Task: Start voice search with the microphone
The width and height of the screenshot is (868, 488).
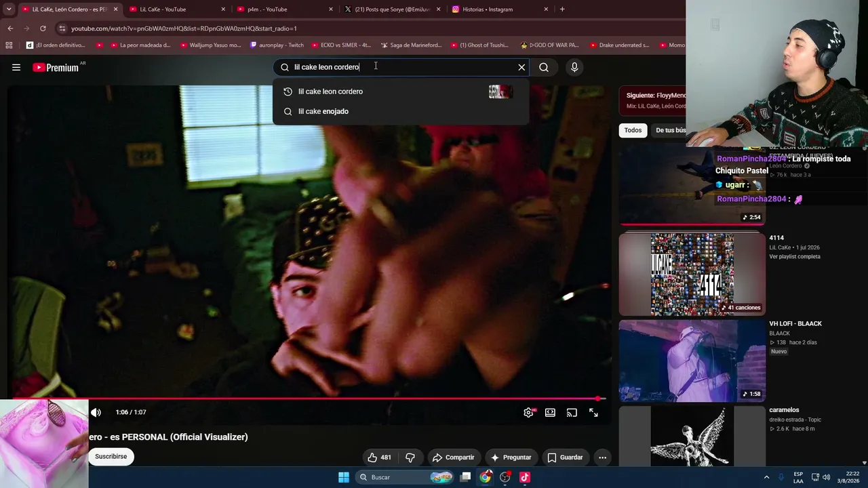Action: click(x=574, y=67)
